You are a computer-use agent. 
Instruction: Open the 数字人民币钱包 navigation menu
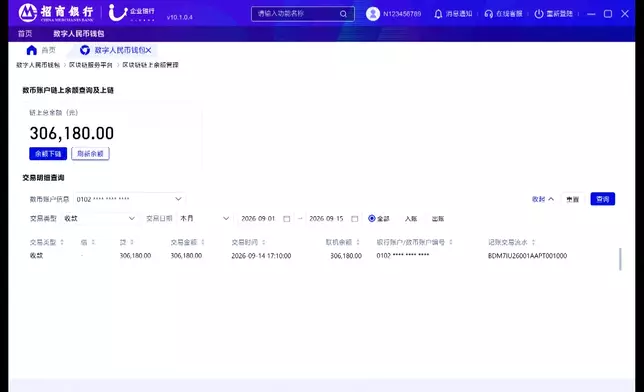click(x=78, y=33)
